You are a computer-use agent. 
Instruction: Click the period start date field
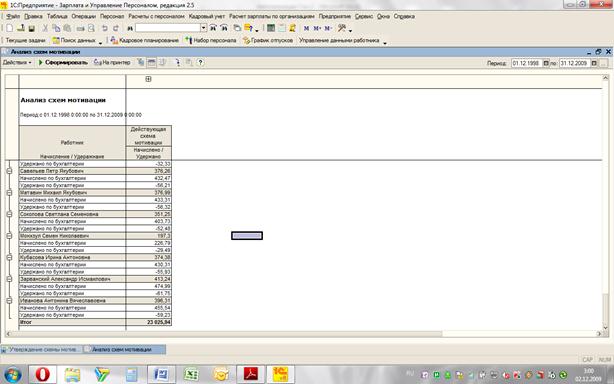click(x=527, y=63)
